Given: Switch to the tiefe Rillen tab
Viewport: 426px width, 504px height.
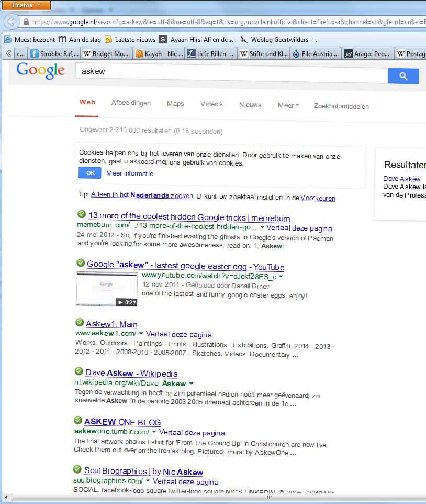Looking at the screenshot, I should click(x=211, y=53).
